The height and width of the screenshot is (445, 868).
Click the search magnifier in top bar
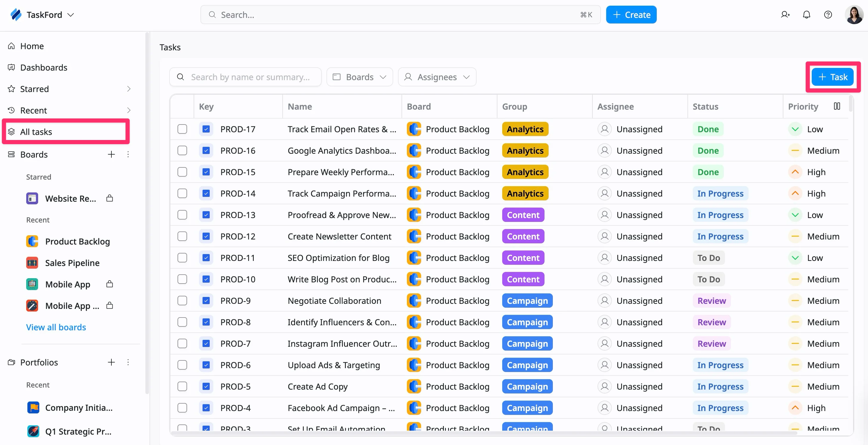pos(212,15)
